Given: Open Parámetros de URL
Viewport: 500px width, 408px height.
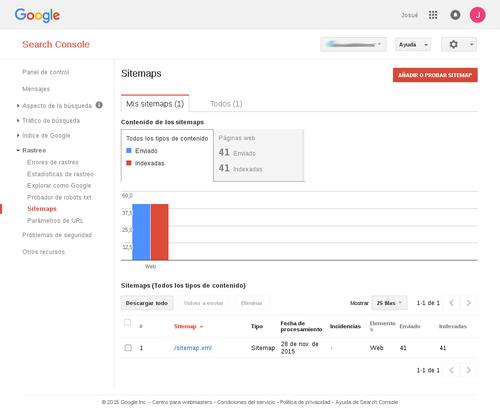Looking at the screenshot, I should point(55,221).
